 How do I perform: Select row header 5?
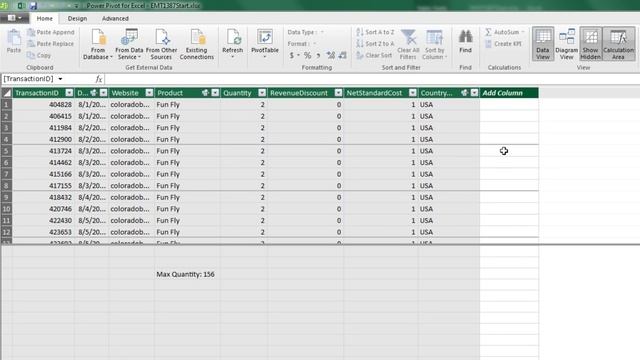coord(7,151)
